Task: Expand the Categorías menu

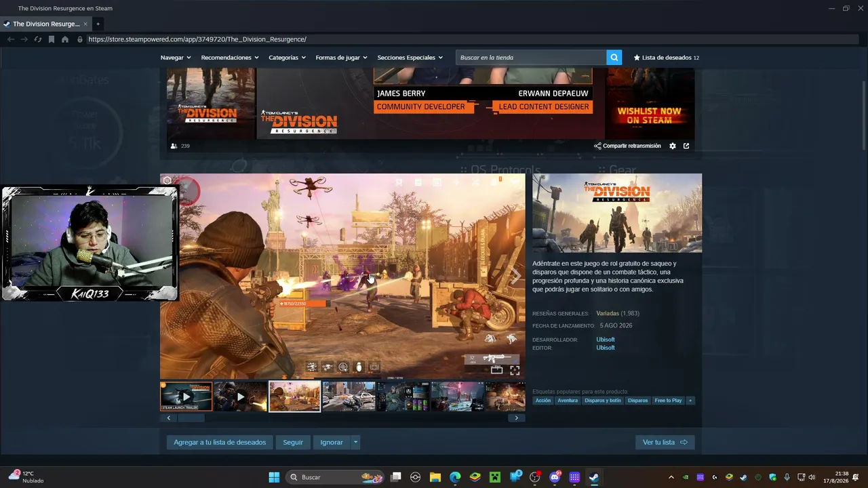Action: (x=287, y=58)
